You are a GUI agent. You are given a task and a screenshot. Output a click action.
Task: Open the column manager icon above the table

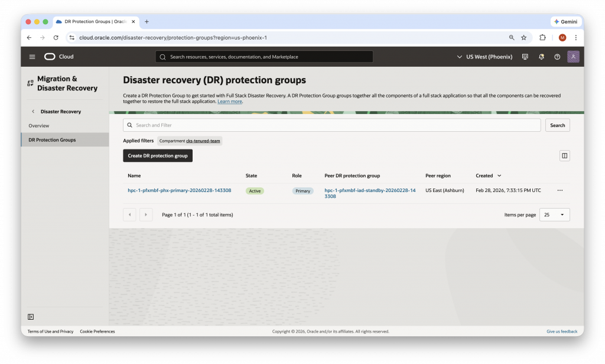click(564, 155)
